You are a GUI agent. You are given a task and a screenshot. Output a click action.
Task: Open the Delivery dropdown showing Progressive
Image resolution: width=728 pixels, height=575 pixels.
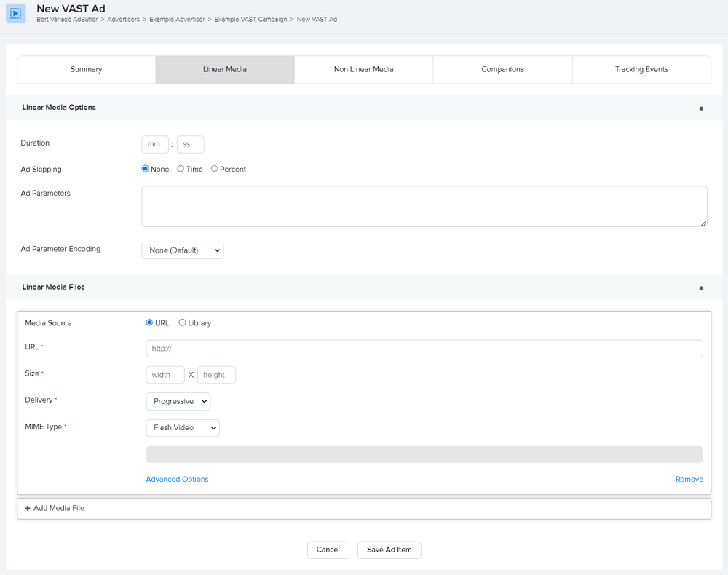[178, 402]
